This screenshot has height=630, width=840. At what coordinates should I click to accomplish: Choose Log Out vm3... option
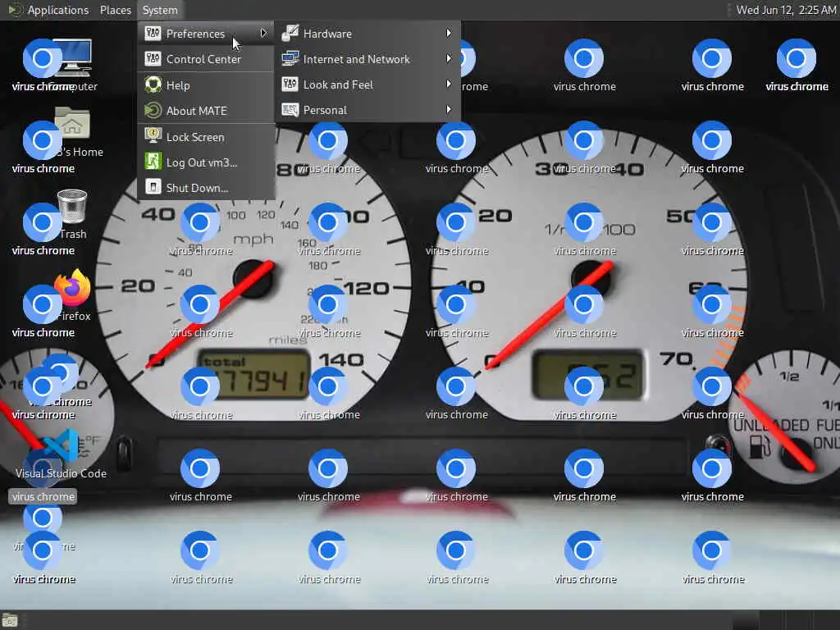point(206,162)
